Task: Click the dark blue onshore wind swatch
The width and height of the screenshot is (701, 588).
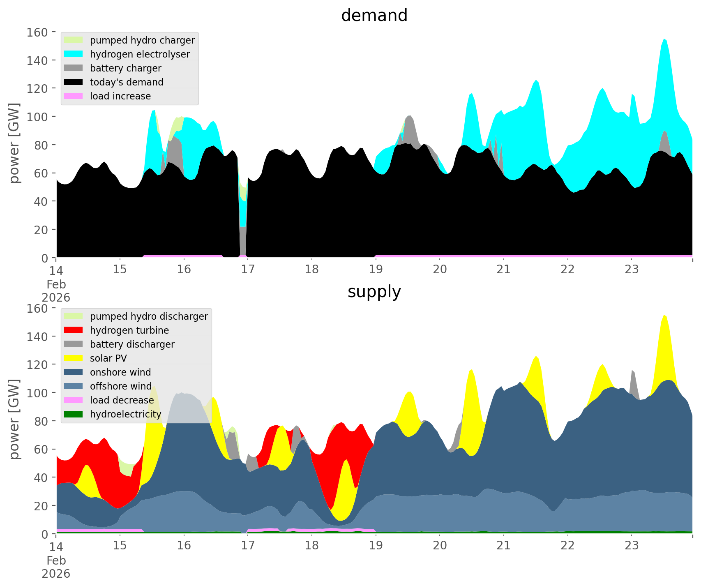Action: tap(74, 372)
